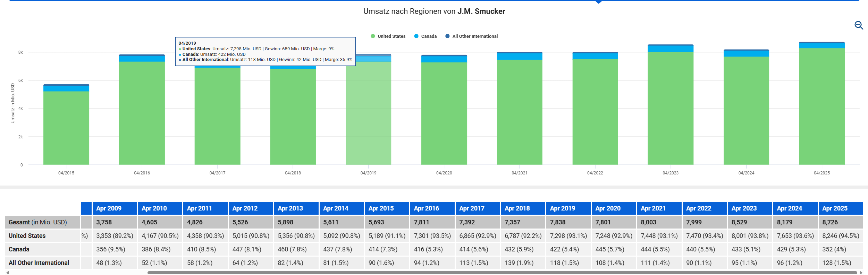The height and width of the screenshot is (275, 868).
Task: Click the right scroll arrow under table
Action: point(861,273)
